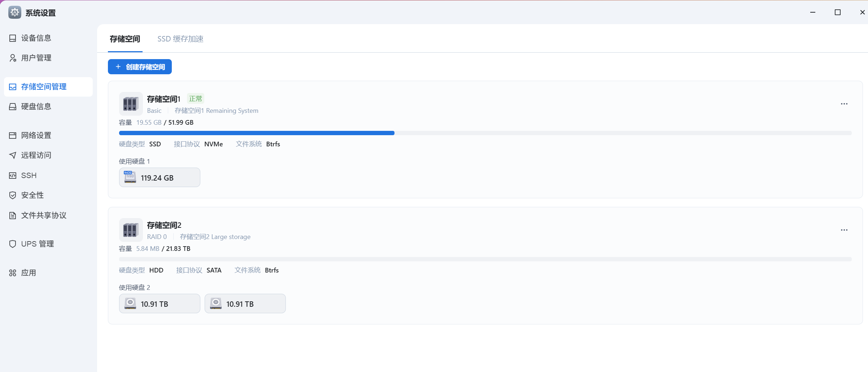Switch to SSD 缓存加速 tab

[x=180, y=39]
